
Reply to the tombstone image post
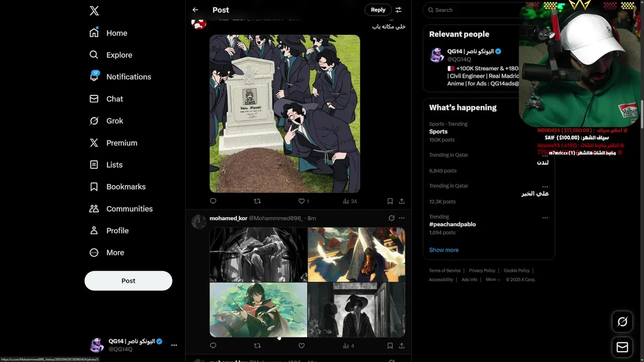[x=213, y=201]
